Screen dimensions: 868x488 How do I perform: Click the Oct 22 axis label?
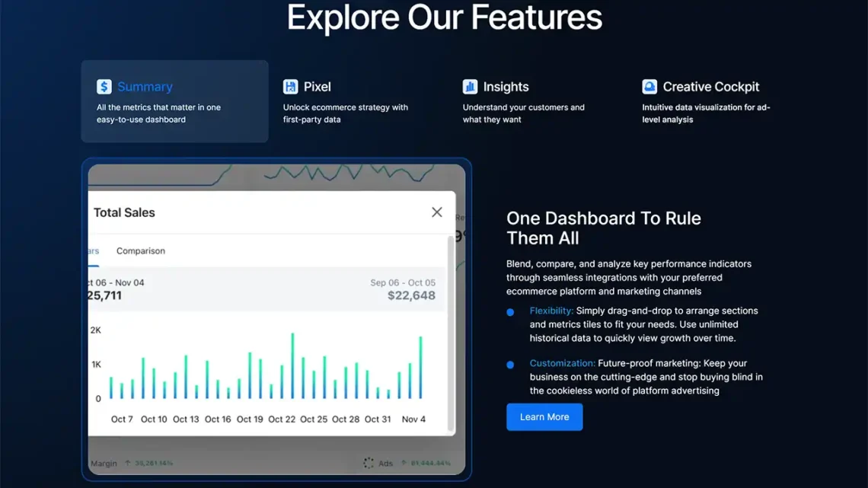[282, 419]
